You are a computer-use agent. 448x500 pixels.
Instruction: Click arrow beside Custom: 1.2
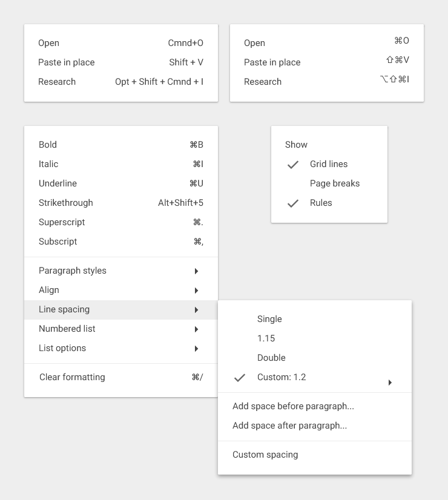coord(390,383)
